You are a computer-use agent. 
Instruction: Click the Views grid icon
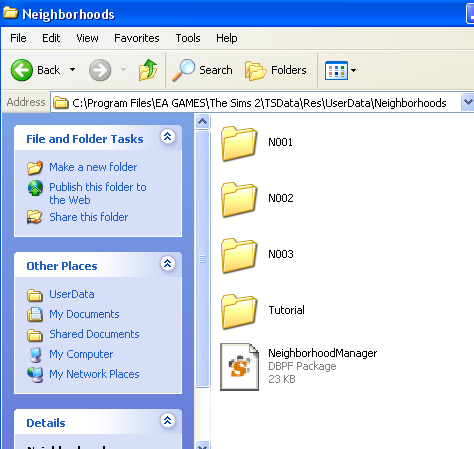click(x=336, y=70)
